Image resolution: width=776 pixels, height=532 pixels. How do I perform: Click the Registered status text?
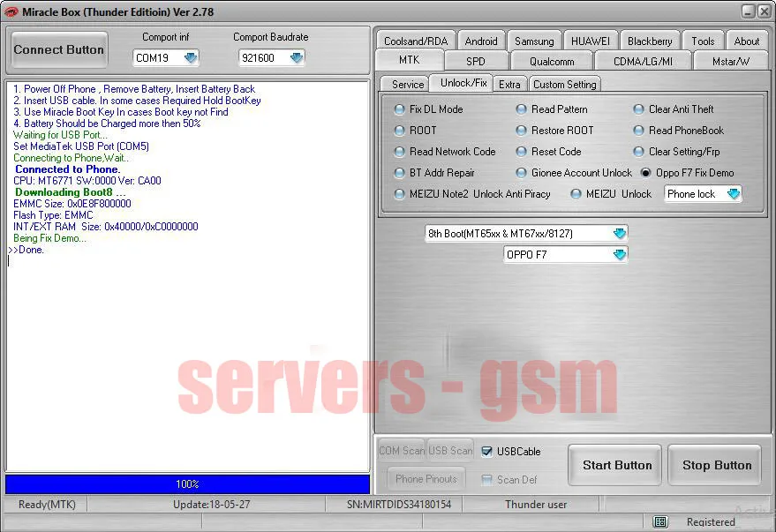[711, 521]
